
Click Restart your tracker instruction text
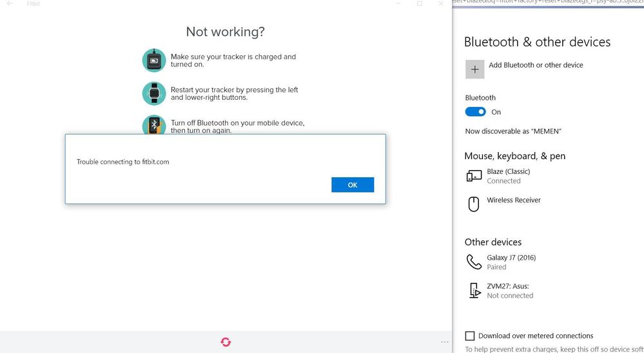(x=234, y=93)
